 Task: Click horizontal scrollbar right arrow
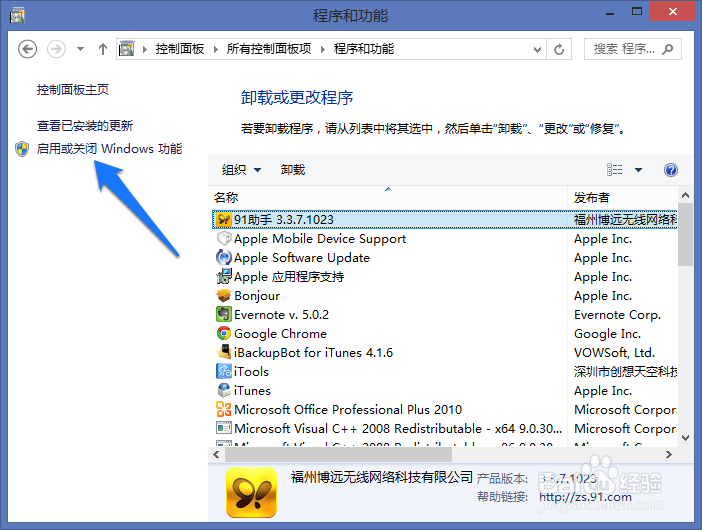669,455
